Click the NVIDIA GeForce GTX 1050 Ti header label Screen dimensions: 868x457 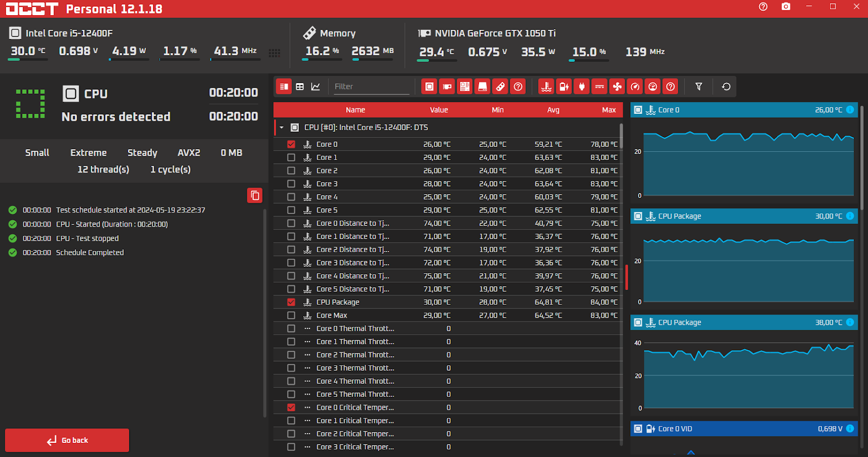[495, 33]
